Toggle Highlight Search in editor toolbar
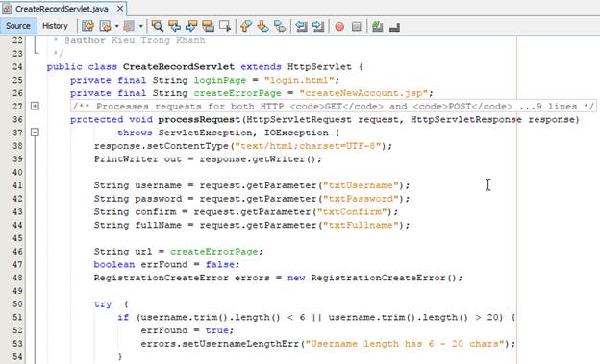 click(208, 26)
